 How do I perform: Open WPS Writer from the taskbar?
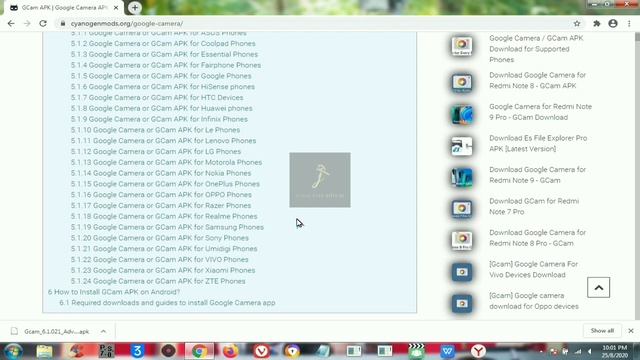point(447,351)
